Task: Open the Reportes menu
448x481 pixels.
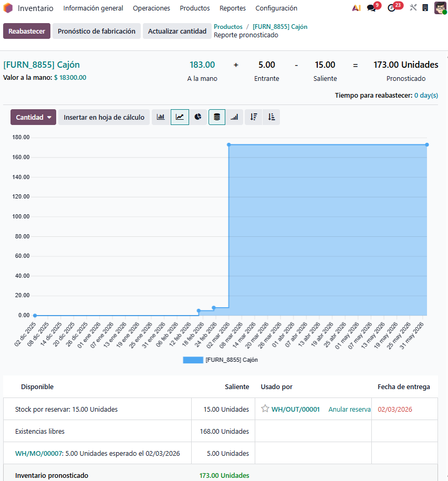Action: tap(233, 8)
